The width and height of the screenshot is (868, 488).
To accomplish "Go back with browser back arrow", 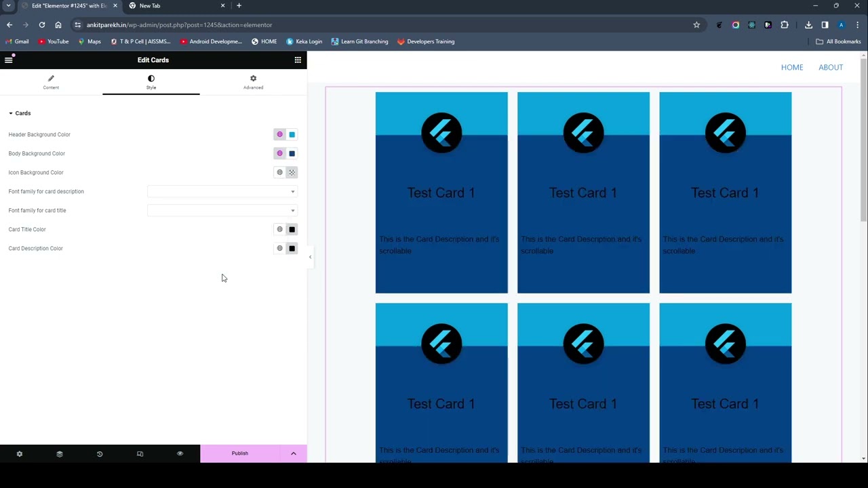I will (x=9, y=25).
